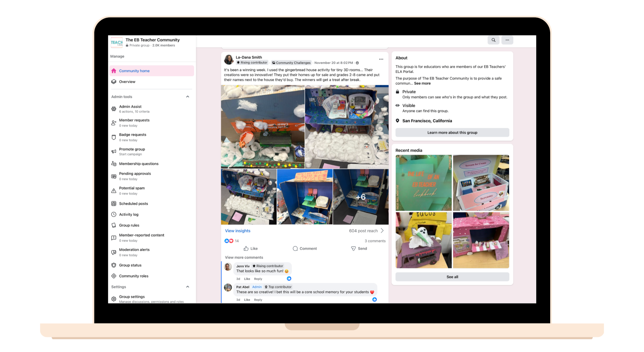Click the Activity log clock icon
Image resolution: width=644 pixels, height=352 pixels.
pos(114,214)
